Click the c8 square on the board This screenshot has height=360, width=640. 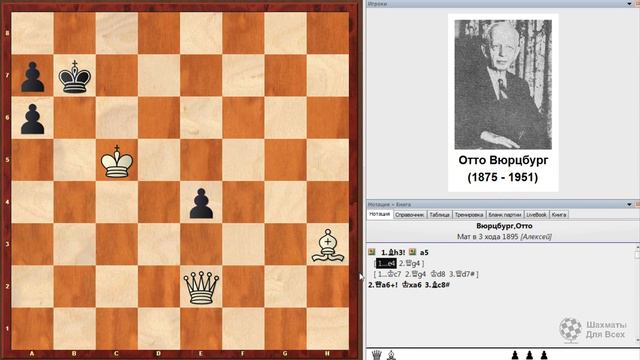coord(117,33)
